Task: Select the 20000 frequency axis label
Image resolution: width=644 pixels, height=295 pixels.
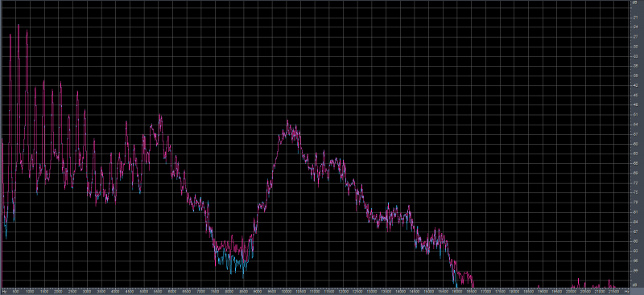Action: 572,292
